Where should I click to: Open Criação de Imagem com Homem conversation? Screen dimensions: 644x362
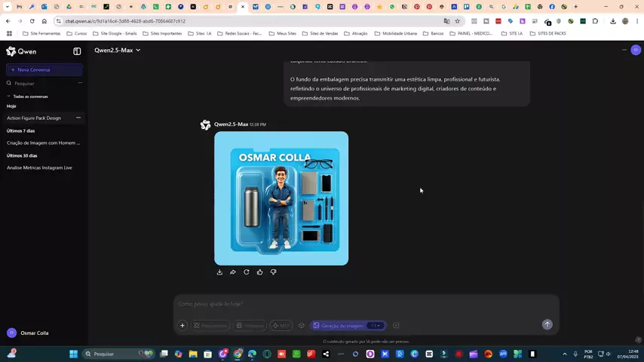[x=43, y=143]
